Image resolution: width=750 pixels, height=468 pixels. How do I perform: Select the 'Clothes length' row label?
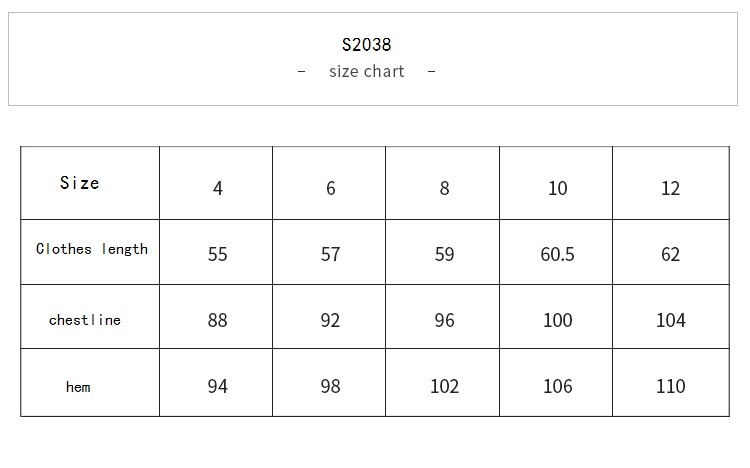tap(92, 249)
